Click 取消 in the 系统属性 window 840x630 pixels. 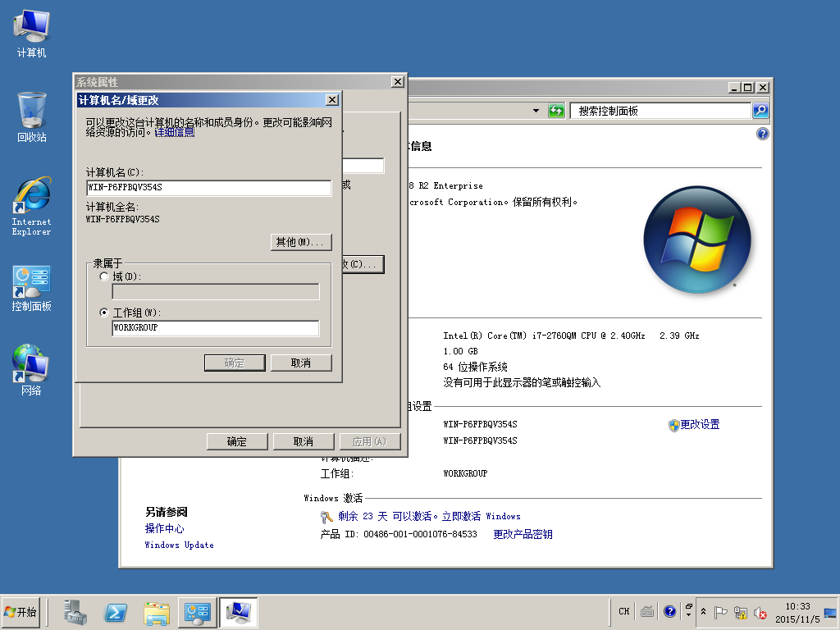click(304, 441)
